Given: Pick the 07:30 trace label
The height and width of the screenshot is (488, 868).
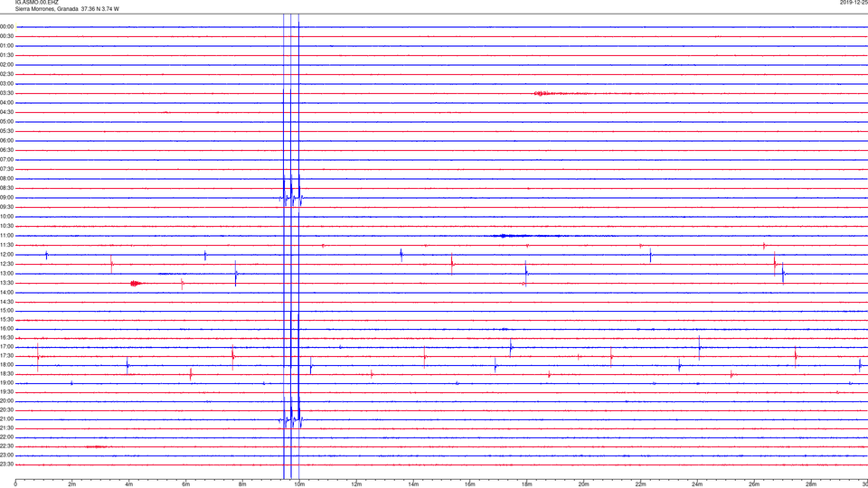Looking at the screenshot, I should tap(6, 169).
